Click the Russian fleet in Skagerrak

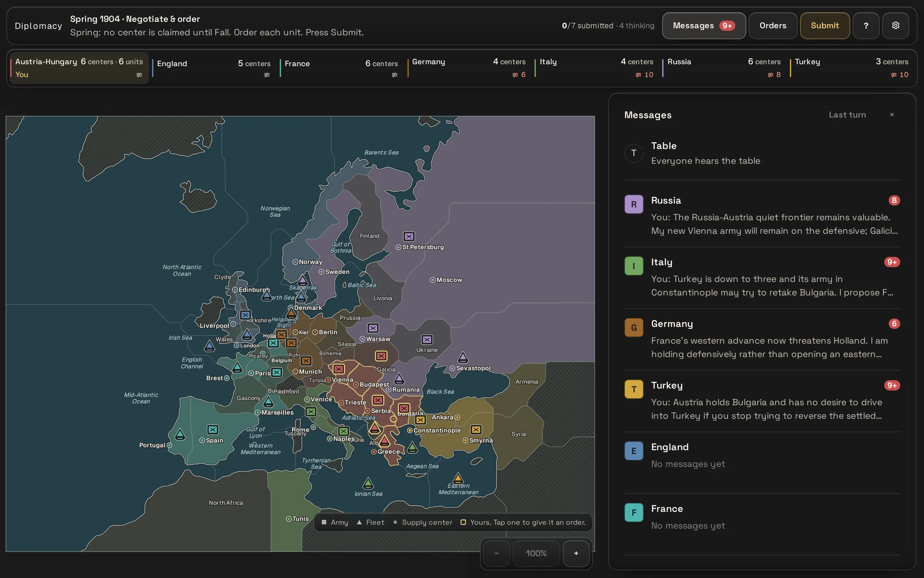(303, 281)
